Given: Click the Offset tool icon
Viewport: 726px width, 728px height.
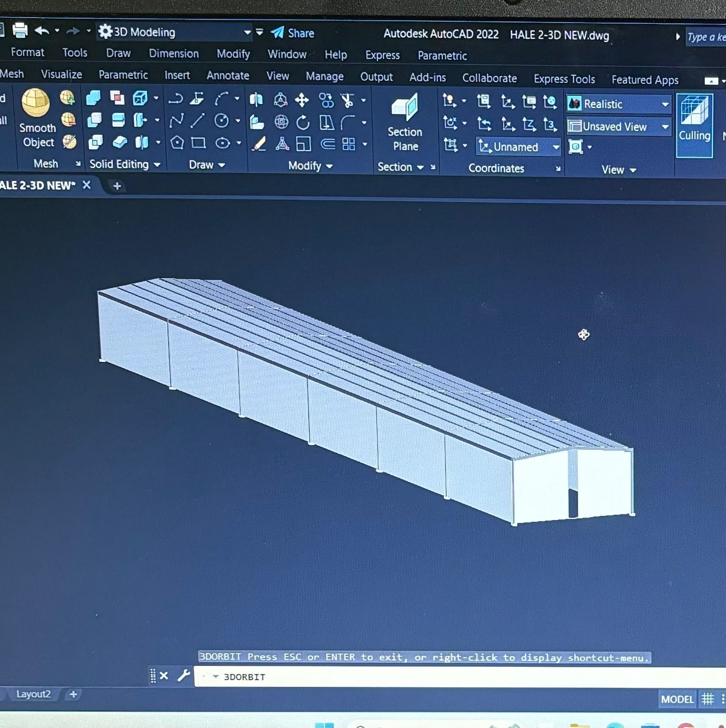Looking at the screenshot, I should point(328,144).
